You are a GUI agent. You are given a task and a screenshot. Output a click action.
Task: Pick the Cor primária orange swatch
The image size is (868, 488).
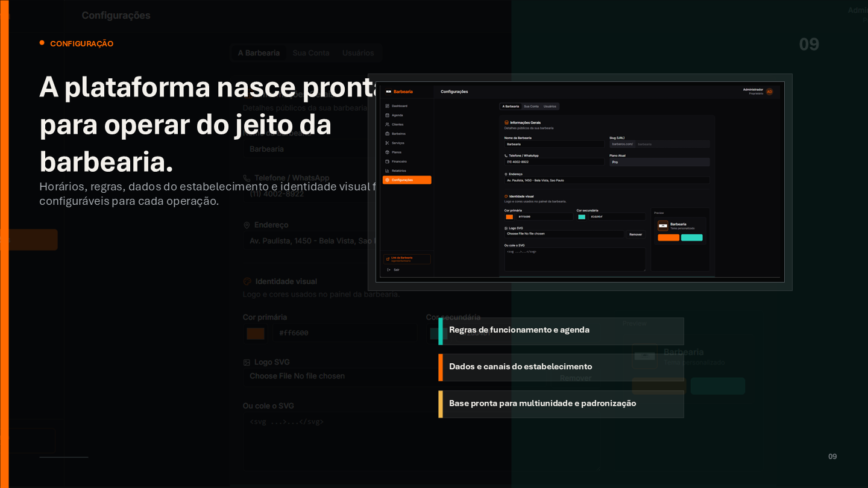tap(509, 217)
